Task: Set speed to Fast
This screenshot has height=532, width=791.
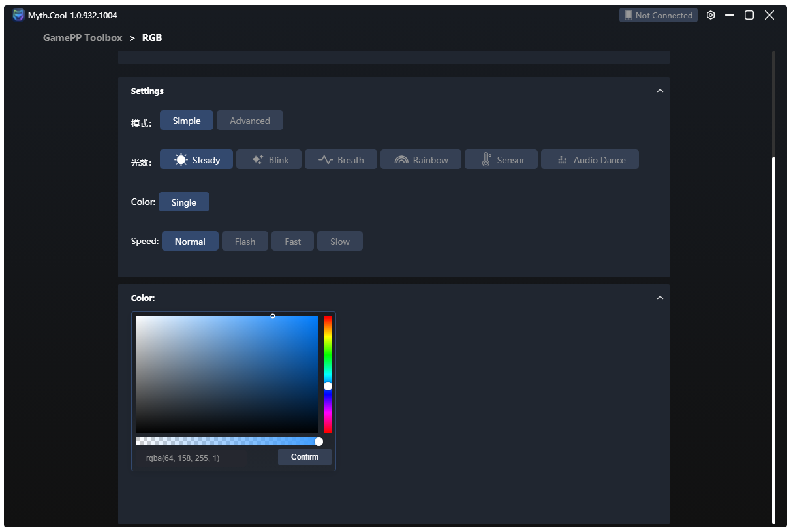Action: tap(292, 242)
